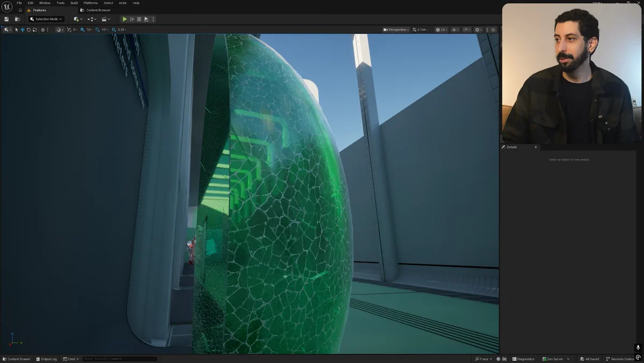
Task: Open the Blueprints dropdown in toolbar
Action: [91, 19]
